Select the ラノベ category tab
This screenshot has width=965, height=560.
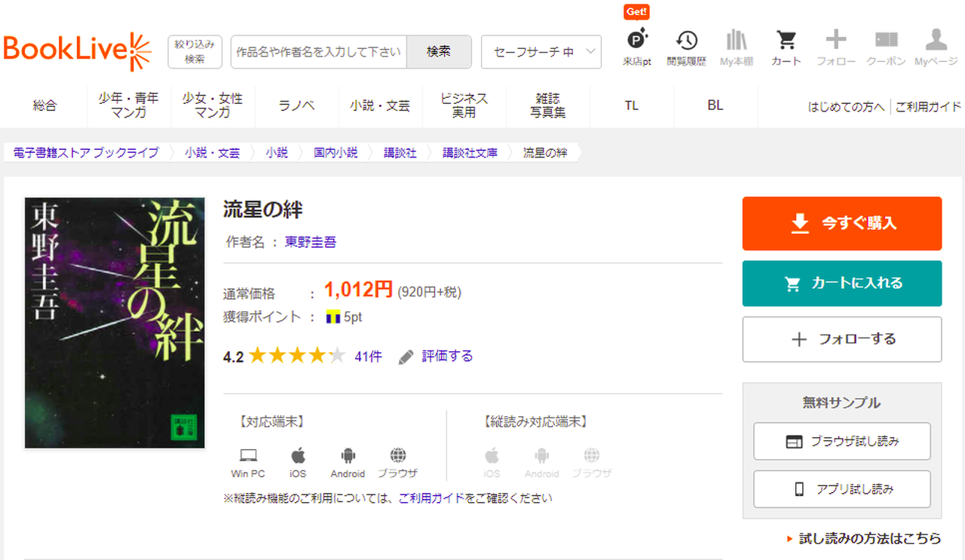(x=296, y=106)
